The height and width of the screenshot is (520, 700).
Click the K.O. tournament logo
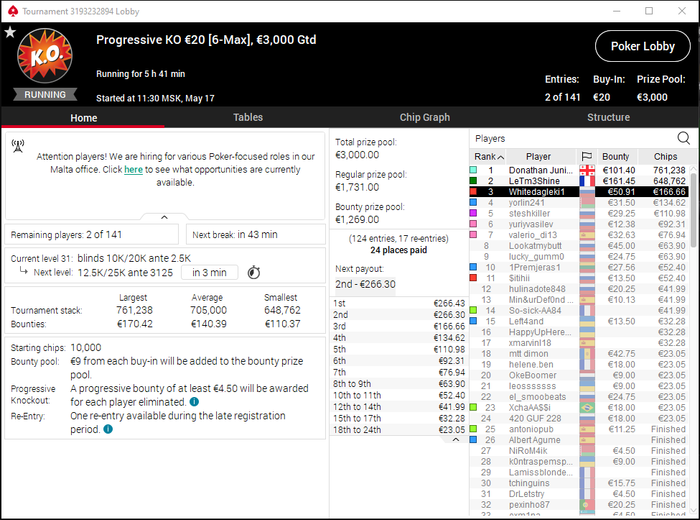coord(45,56)
